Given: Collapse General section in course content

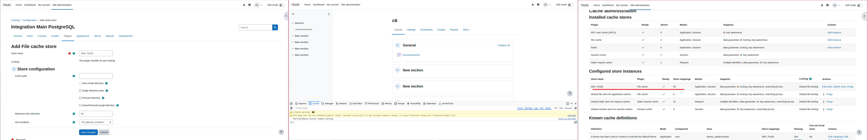Looking at the screenshot, I should pos(398,45).
